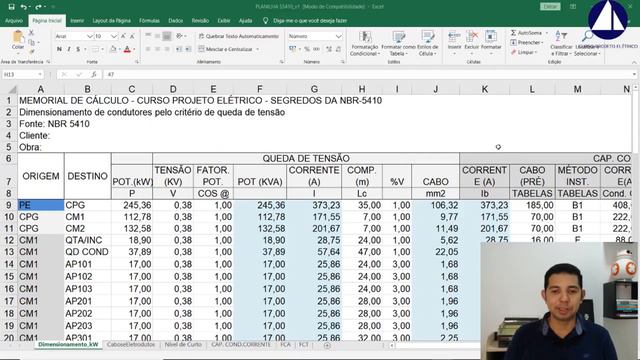Switch to the Revisão tab
Image resolution: width=640 pixels, height=360 pixels.
coord(200,20)
